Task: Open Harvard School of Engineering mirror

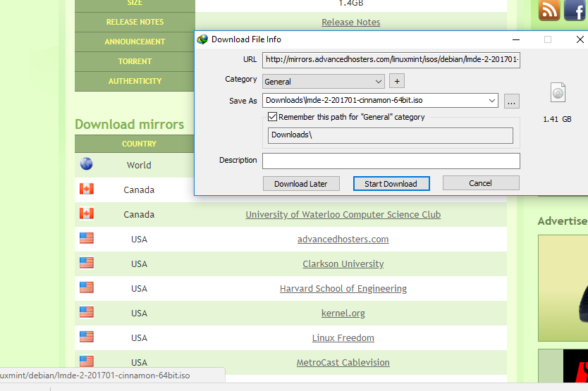Action: (x=343, y=288)
